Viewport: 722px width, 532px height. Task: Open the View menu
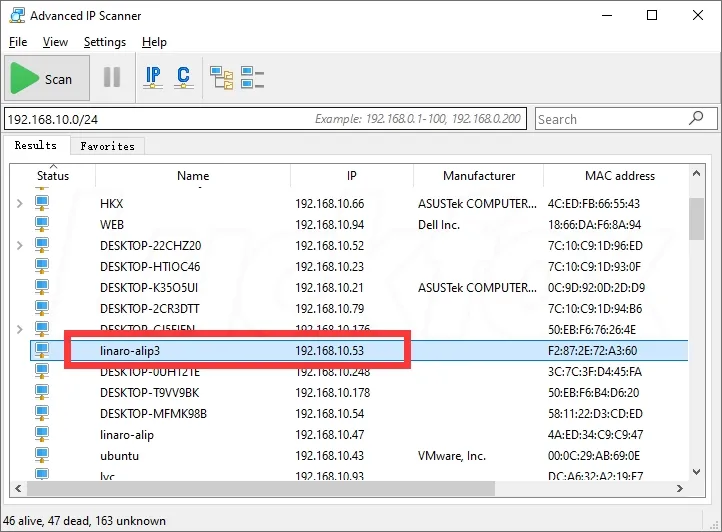click(x=55, y=42)
